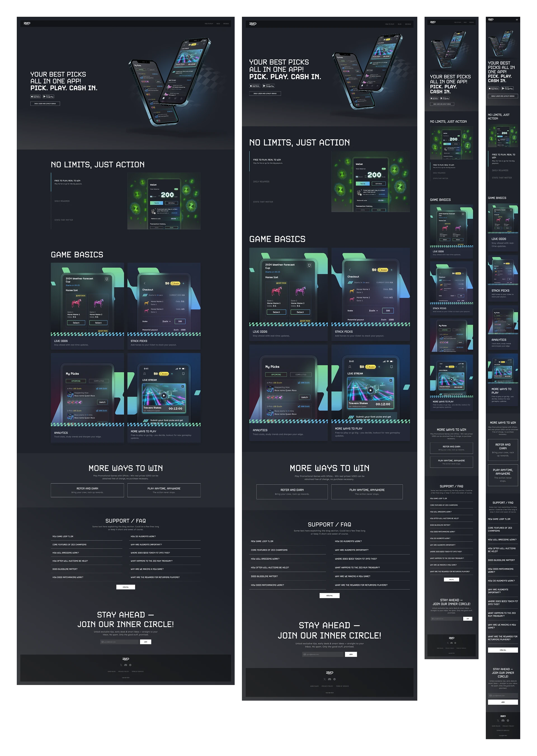
Task: Expand 'How do augments work?' FAQ in widest layout
Action: click(x=143, y=537)
